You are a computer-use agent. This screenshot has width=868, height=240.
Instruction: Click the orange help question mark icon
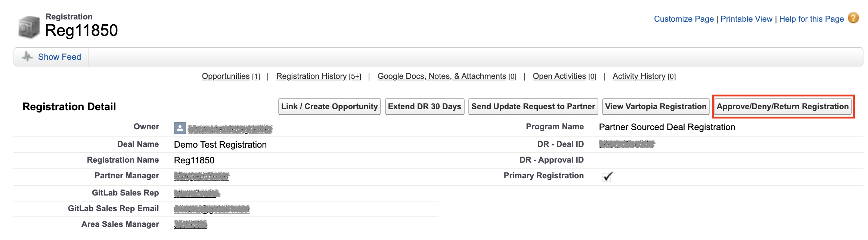coord(853,18)
